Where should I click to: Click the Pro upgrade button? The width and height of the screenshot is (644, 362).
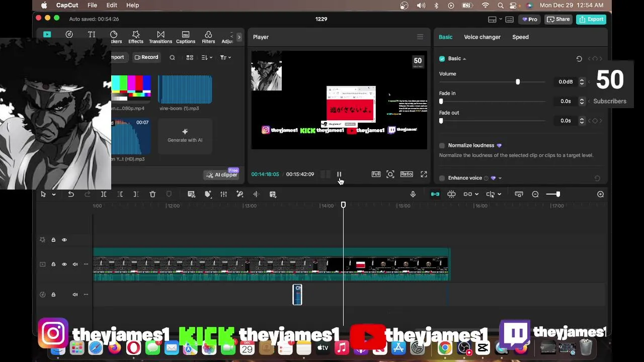(529, 19)
